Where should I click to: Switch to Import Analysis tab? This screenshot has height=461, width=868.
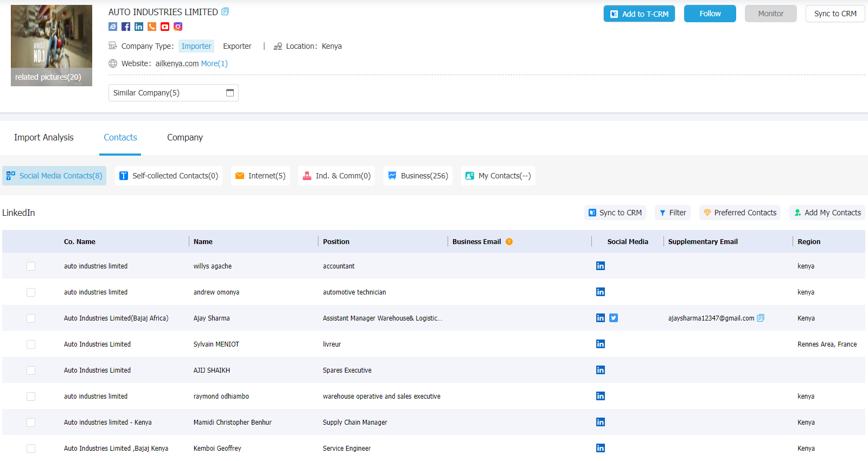click(x=44, y=138)
